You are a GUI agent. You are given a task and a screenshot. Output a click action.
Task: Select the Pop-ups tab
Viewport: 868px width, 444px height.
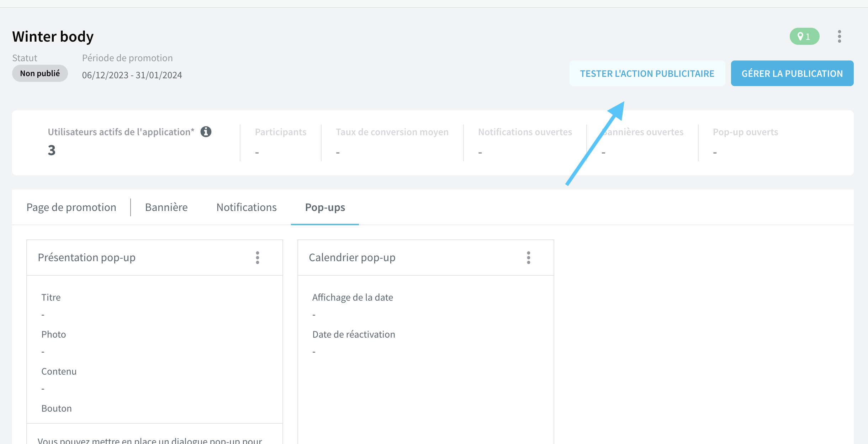325,207
